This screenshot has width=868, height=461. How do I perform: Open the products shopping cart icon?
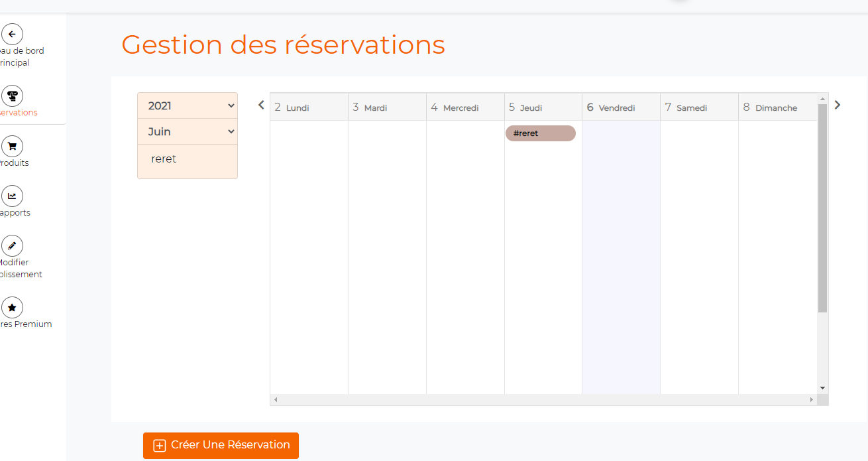[12, 147]
